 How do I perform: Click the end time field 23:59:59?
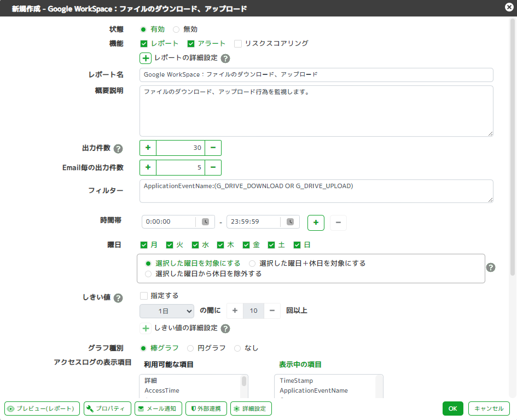point(254,221)
